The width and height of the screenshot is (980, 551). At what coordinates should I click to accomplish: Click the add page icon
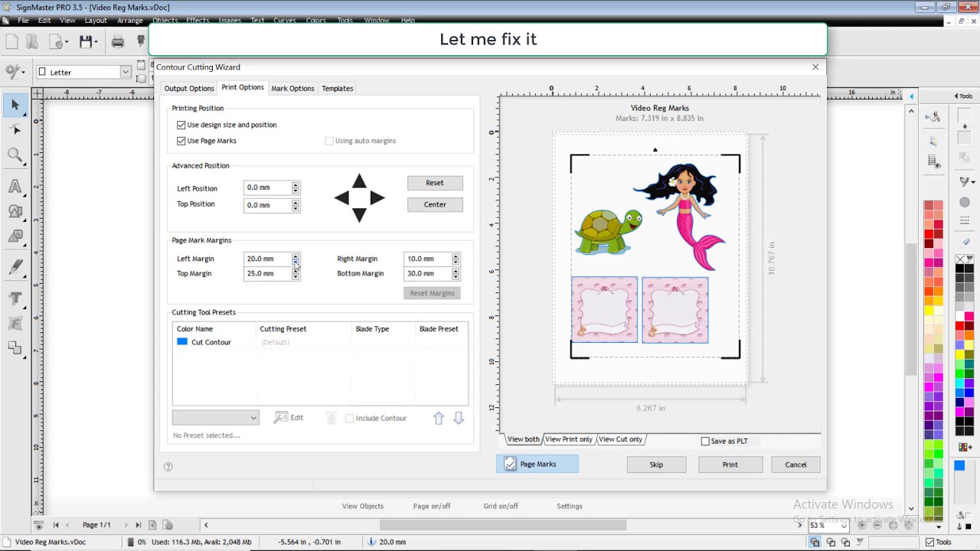(x=152, y=525)
